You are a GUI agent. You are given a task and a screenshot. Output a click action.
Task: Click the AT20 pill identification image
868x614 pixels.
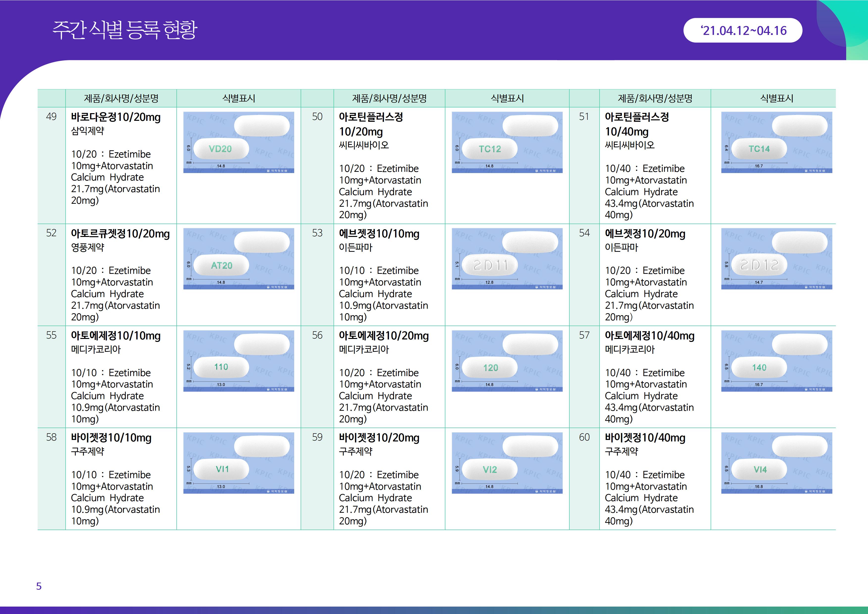pyautogui.click(x=239, y=259)
